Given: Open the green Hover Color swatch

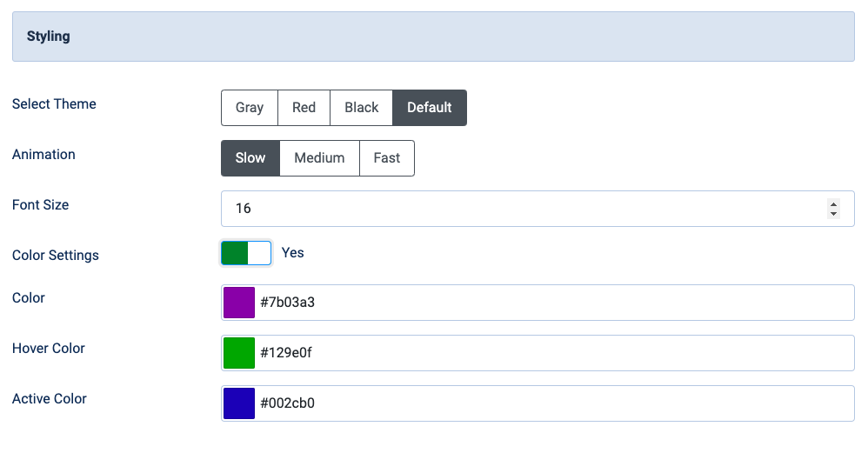Looking at the screenshot, I should pyautogui.click(x=238, y=353).
